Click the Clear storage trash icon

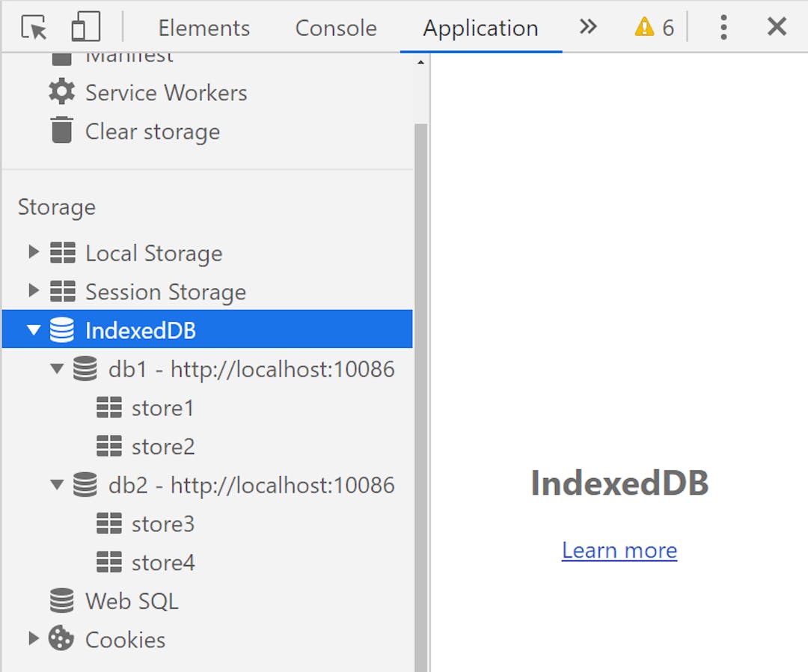tap(60, 131)
